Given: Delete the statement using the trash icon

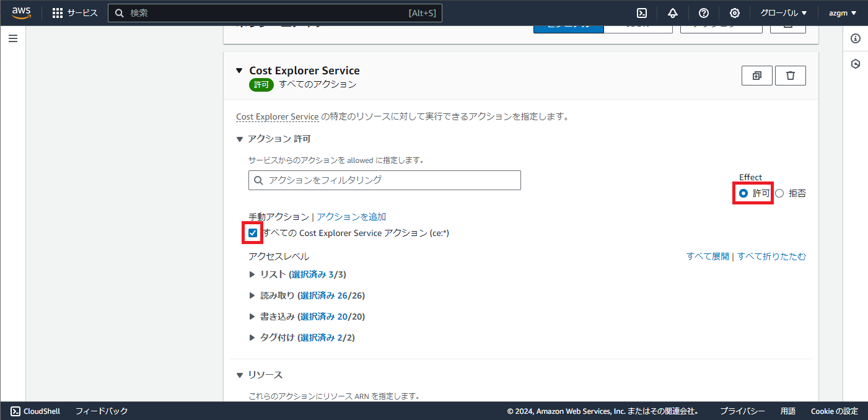Looking at the screenshot, I should (790, 75).
